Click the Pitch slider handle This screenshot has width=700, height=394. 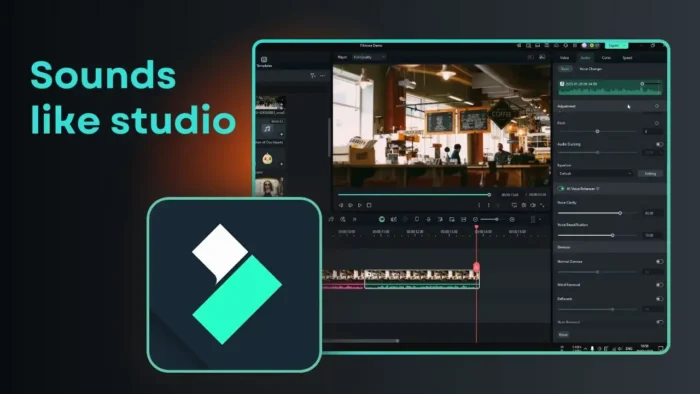pos(597,131)
